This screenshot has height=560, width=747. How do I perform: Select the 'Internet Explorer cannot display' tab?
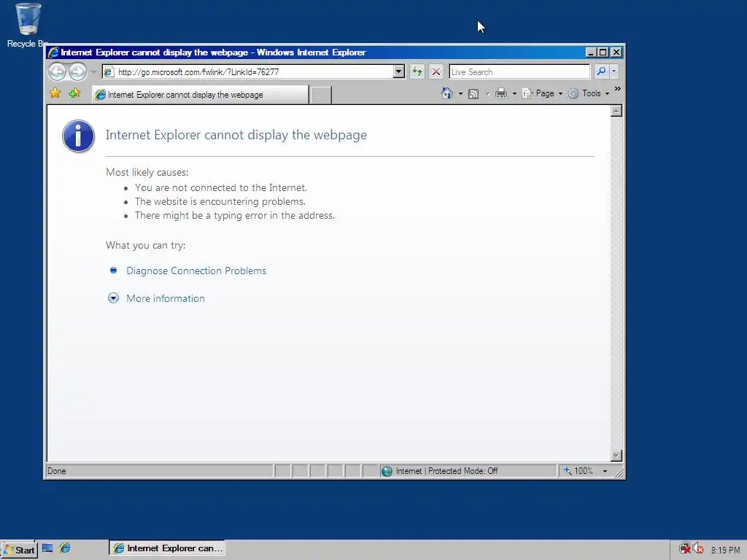click(x=200, y=95)
